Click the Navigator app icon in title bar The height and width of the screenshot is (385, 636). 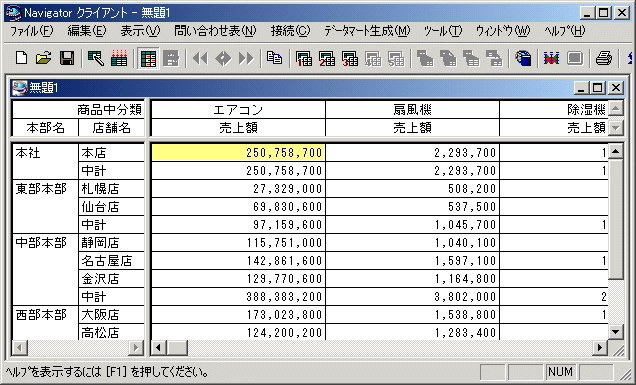[13, 13]
